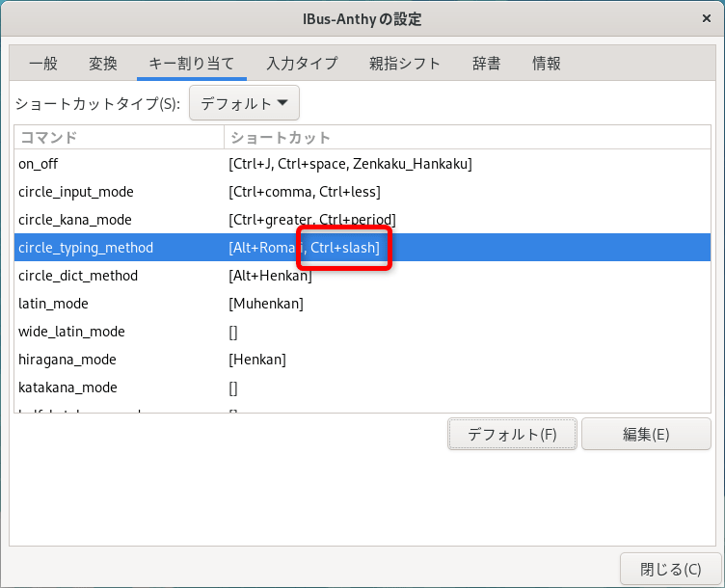The height and width of the screenshot is (588, 725).
Task: Click the 編集(E) button
Action: click(646, 434)
